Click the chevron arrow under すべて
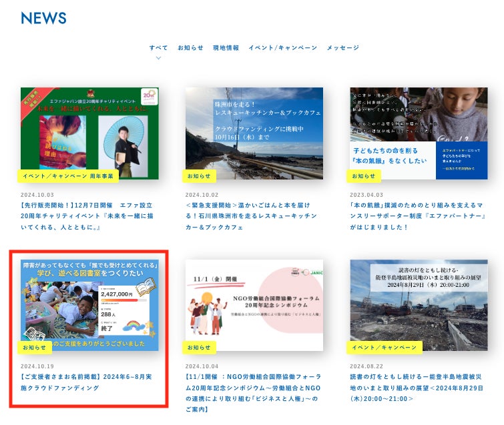Viewport: 504px width, 425px height. click(x=158, y=58)
